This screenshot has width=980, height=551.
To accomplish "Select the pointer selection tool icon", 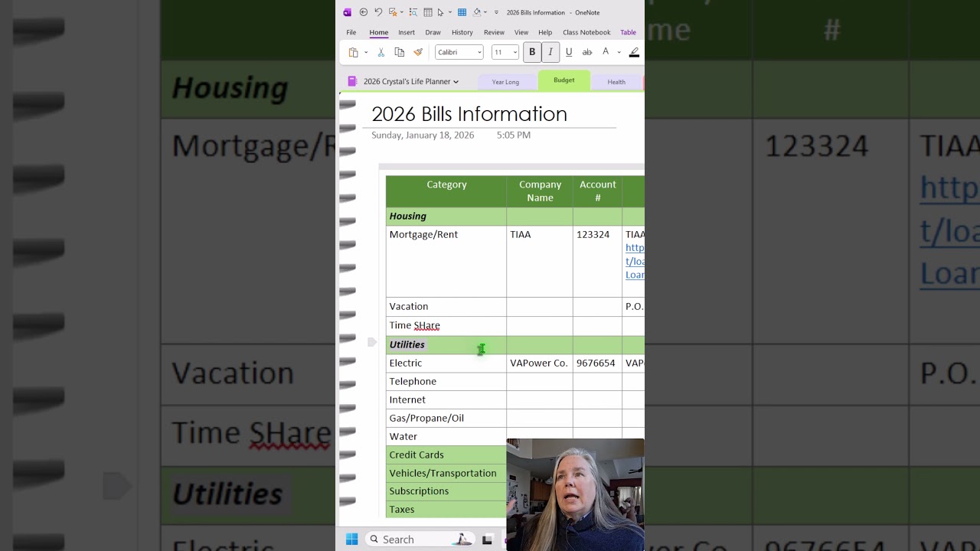I will click(x=440, y=12).
